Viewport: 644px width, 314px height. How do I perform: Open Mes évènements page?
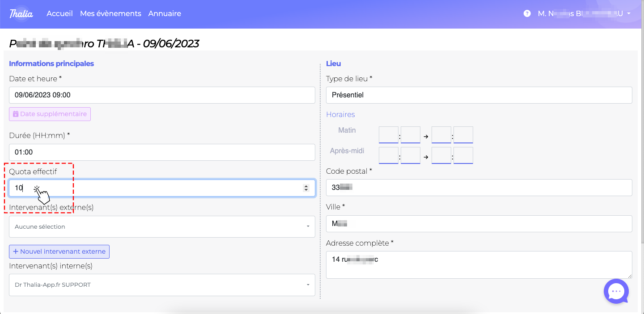pyautogui.click(x=110, y=14)
